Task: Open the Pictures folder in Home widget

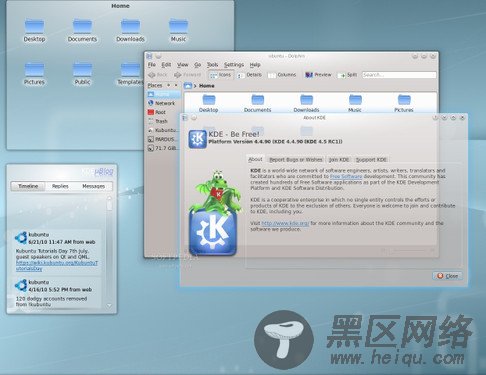Action: click(34, 74)
